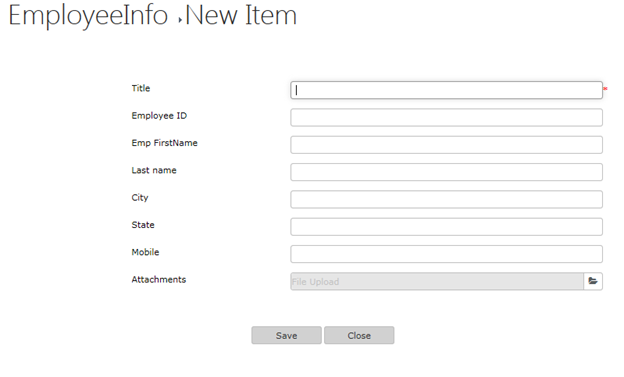Focus the Title text field
This screenshot has height=377, width=624.
(447, 90)
